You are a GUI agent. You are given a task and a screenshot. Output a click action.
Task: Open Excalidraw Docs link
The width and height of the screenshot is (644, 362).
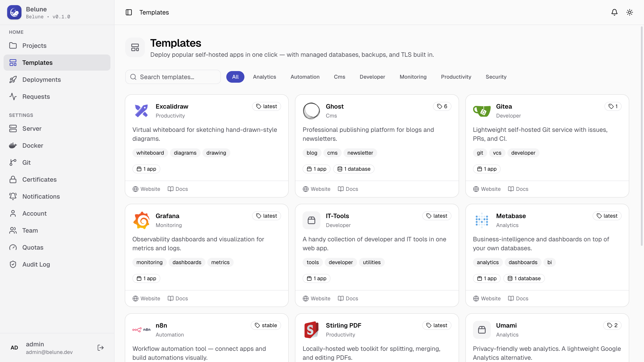pyautogui.click(x=178, y=189)
